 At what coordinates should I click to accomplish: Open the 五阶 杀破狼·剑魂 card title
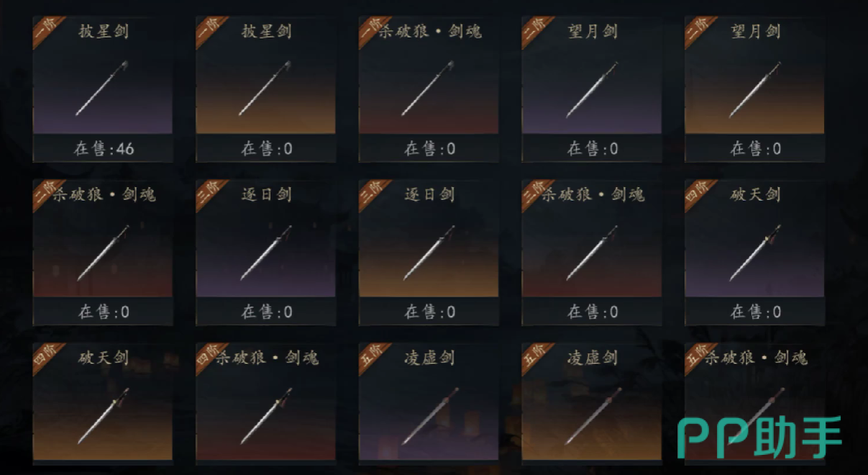tap(755, 358)
